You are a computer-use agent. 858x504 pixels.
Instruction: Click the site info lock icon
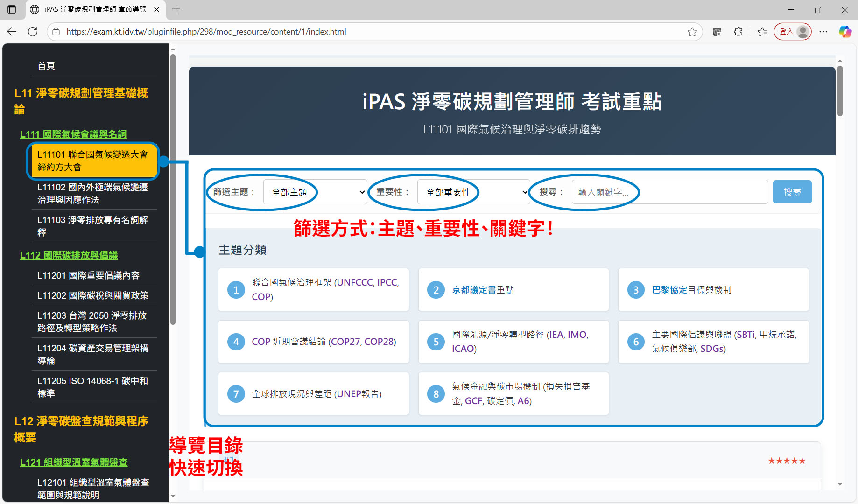[56, 32]
